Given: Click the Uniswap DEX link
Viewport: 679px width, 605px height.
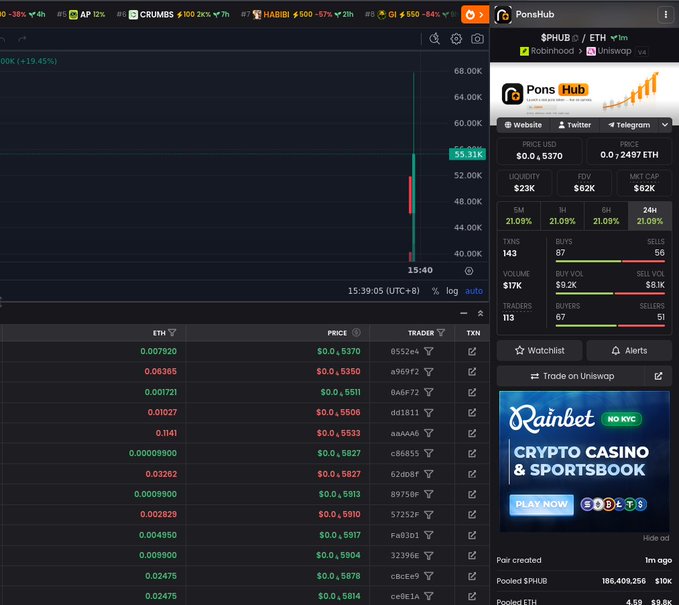Looking at the screenshot, I should 609,51.
